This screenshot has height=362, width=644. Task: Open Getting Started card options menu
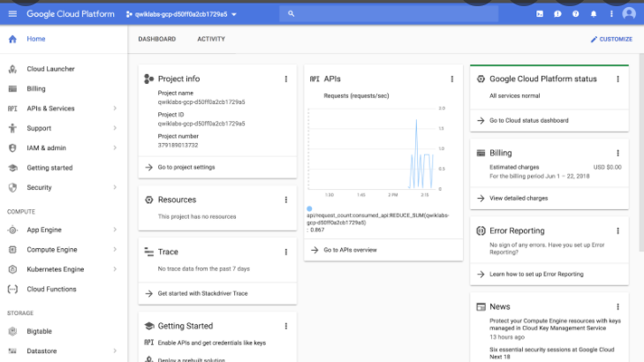coord(286,326)
